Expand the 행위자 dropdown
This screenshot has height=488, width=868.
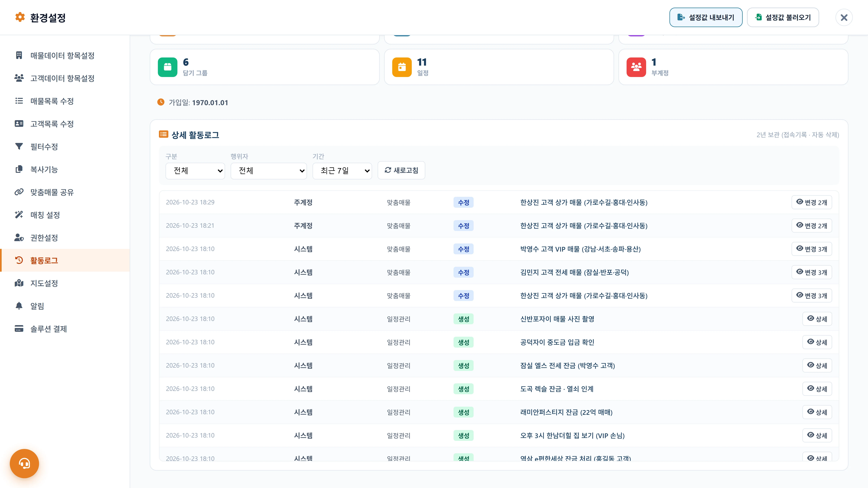[x=269, y=171]
